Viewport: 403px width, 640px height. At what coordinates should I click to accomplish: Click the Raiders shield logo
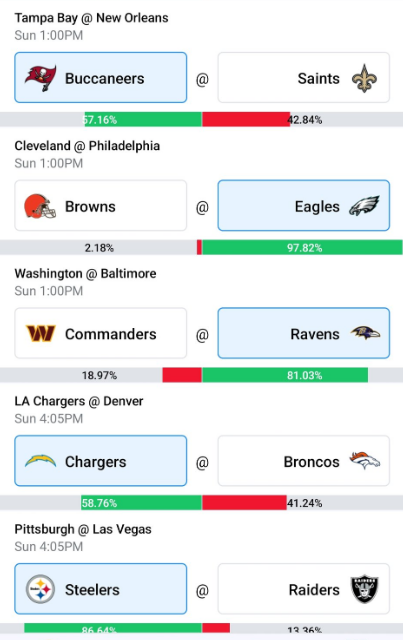tap(365, 589)
